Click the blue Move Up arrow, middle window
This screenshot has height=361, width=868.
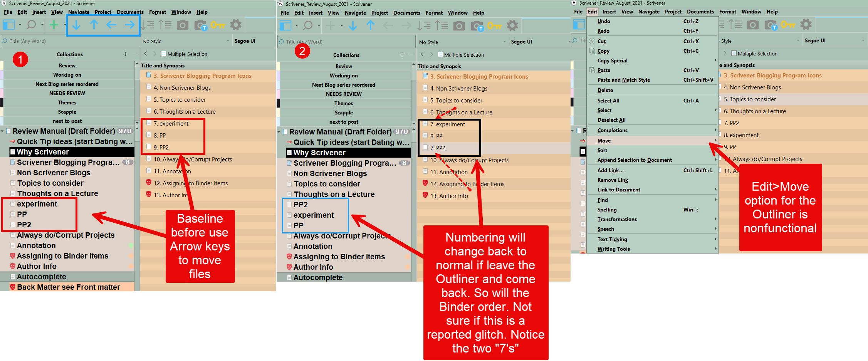(x=370, y=26)
